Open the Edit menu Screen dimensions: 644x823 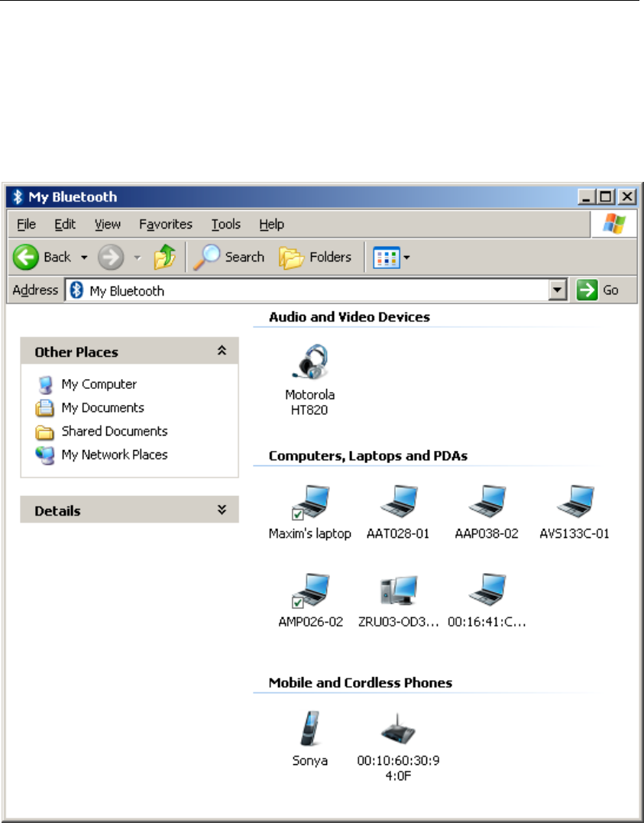[x=65, y=224]
